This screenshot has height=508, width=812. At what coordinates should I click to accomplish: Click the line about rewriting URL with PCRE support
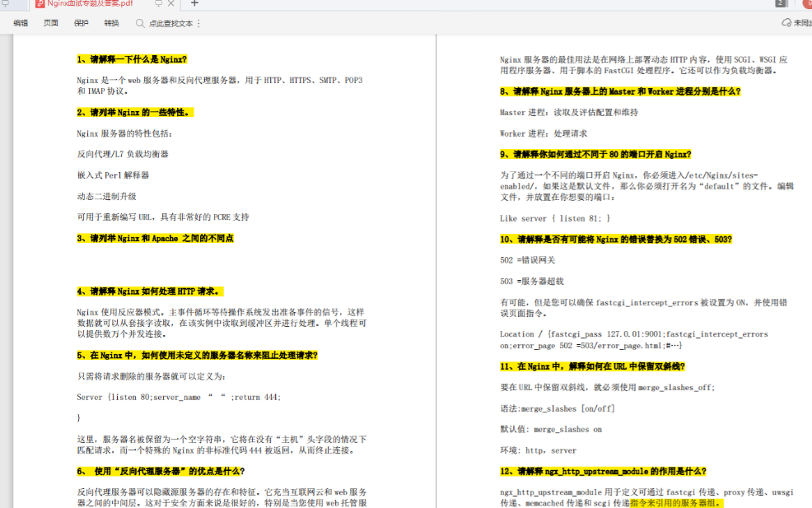163,217
